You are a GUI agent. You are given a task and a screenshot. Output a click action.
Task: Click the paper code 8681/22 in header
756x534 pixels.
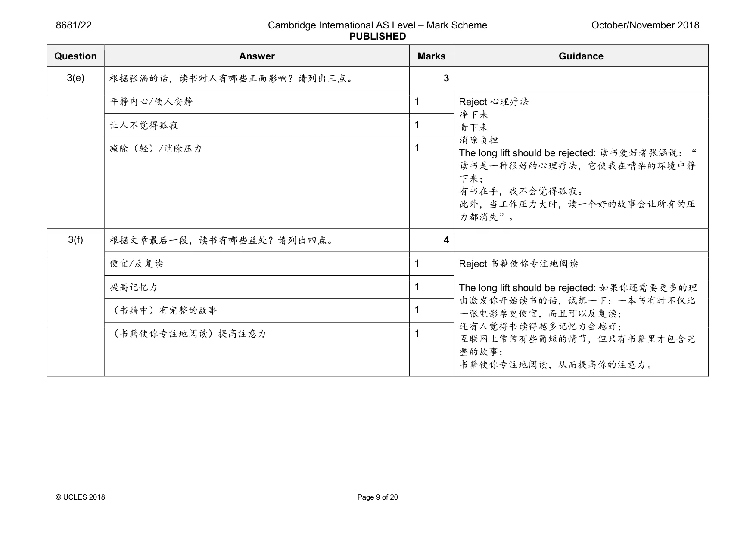tap(74, 25)
